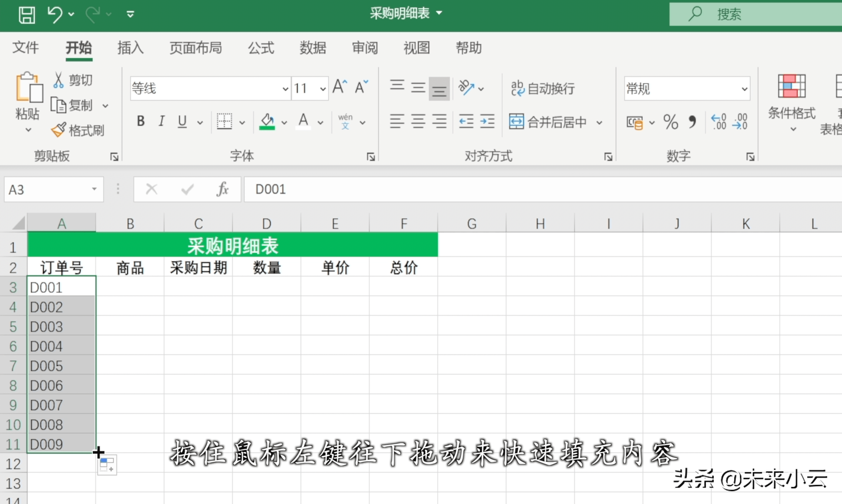Click the Increase Indent icon

[x=487, y=121]
